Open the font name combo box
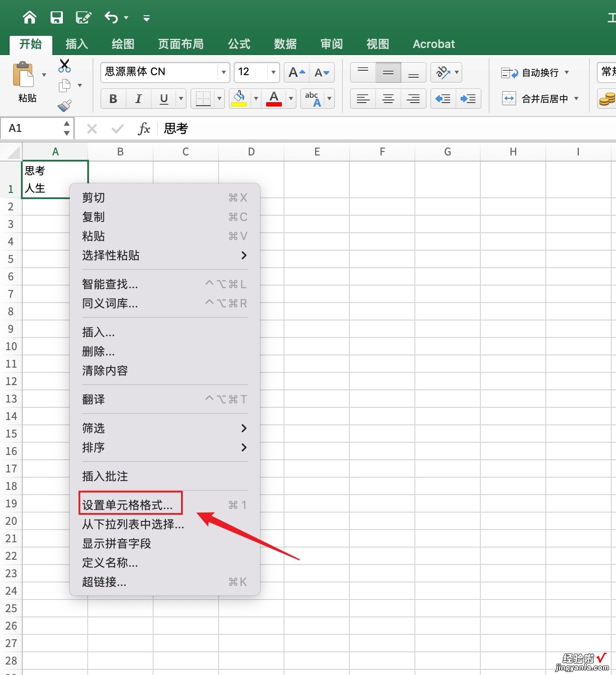This screenshot has height=675, width=616. (165, 72)
